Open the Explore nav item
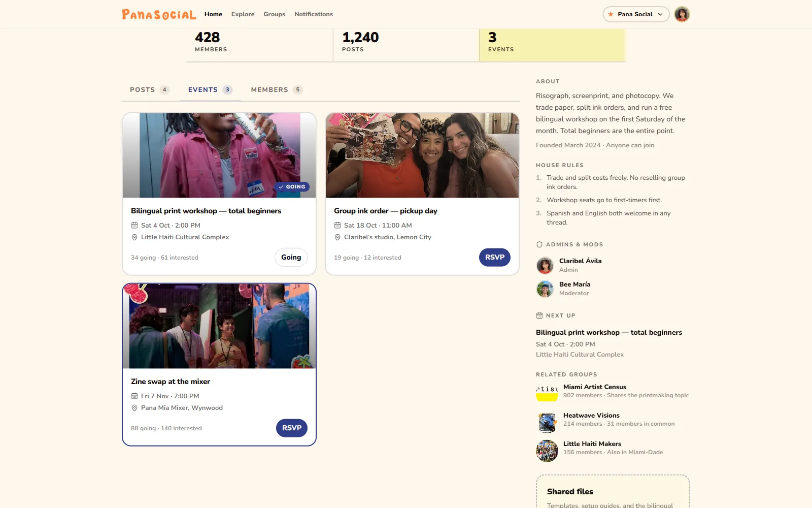812x508 pixels. [243, 14]
